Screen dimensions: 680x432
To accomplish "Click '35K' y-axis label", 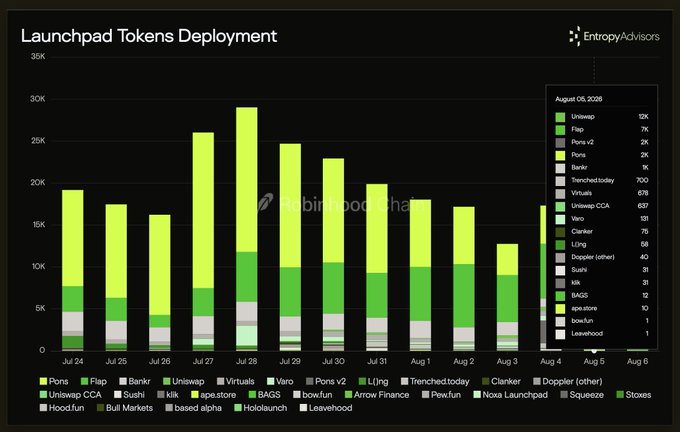I will tap(38, 56).
